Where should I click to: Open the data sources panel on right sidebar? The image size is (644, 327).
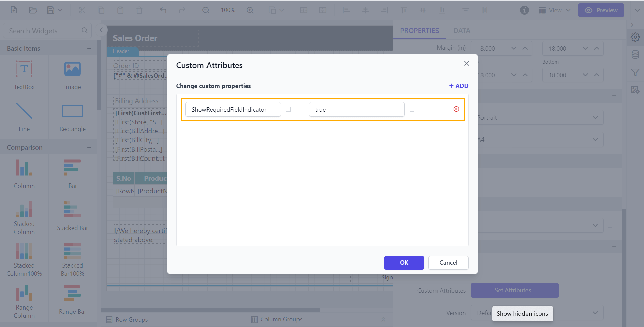(x=635, y=54)
